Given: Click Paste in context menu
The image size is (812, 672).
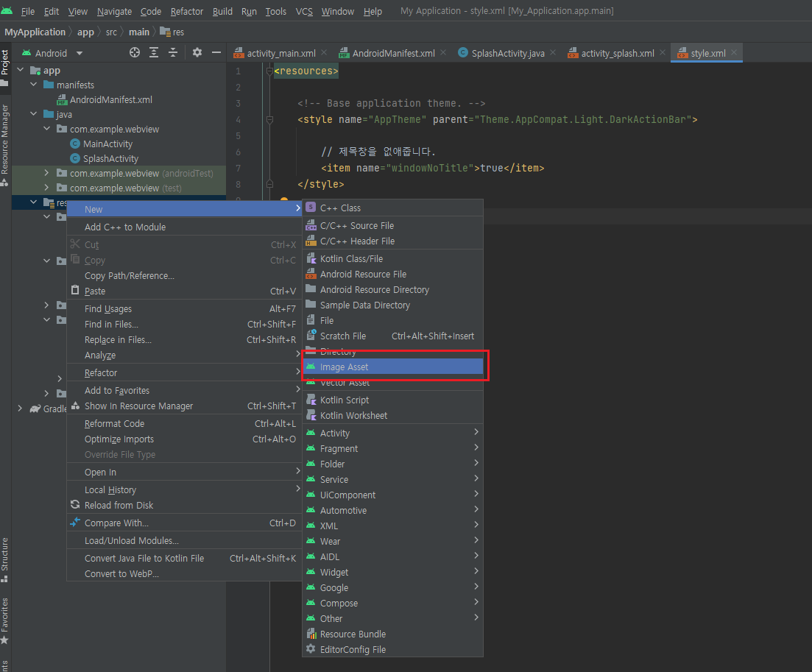Looking at the screenshot, I should click(184, 291).
